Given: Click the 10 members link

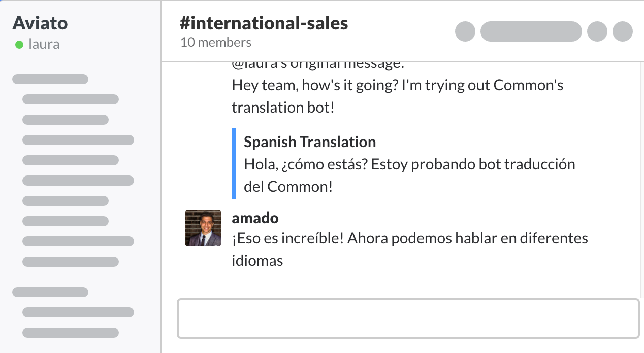Looking at the screenshot, I should 216,42.
